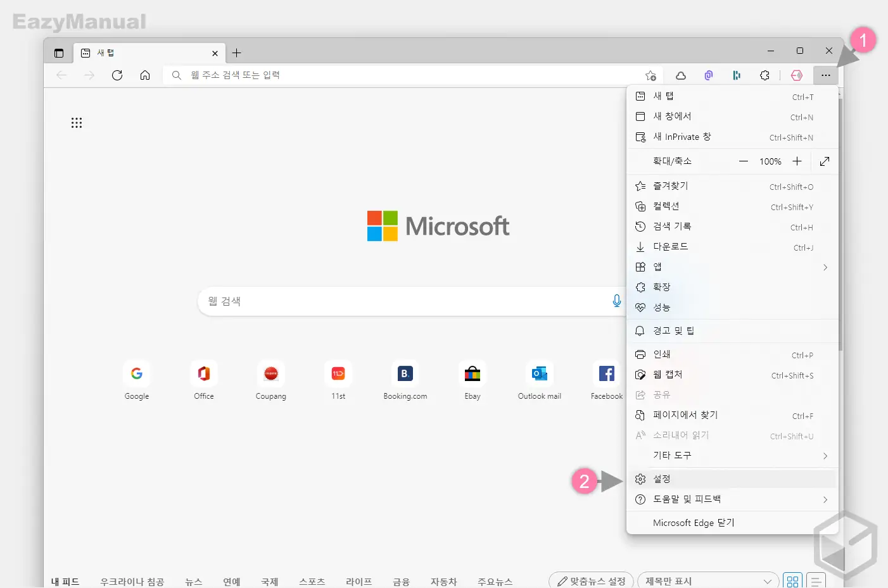Open 확장 from the menu

click(x=732, y=287)
